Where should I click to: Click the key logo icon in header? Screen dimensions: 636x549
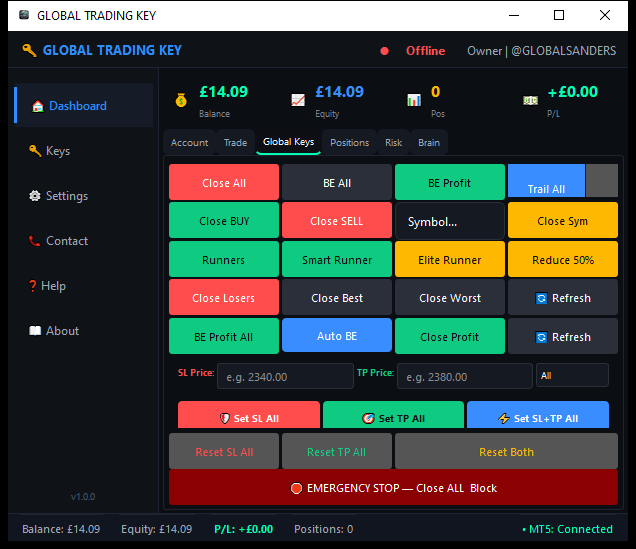point(29,51)
